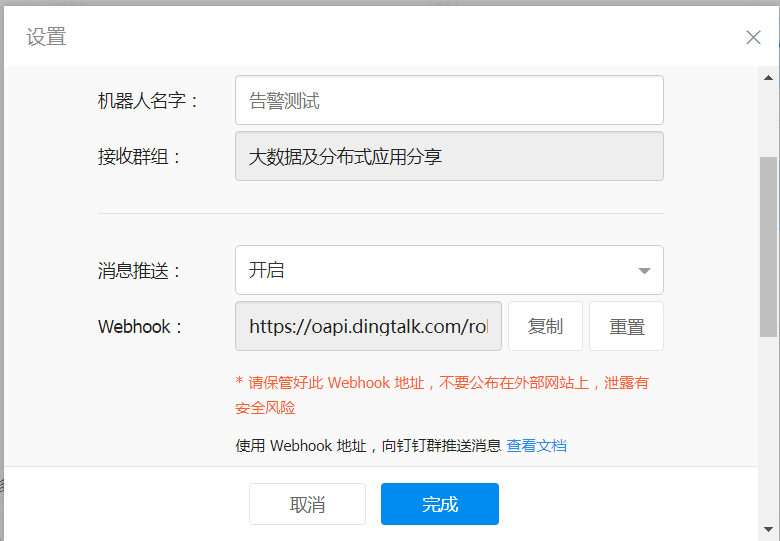The width and height of the screenshot is (780, 541).
Task: Click the 取消 button
Action: pyautogui.click(x=307, y=504)
